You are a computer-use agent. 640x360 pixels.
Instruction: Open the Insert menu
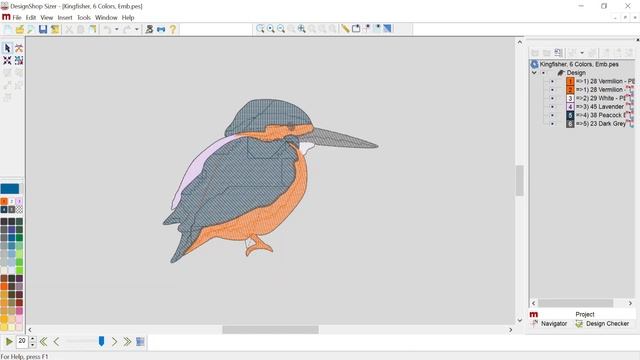(65, 18)
